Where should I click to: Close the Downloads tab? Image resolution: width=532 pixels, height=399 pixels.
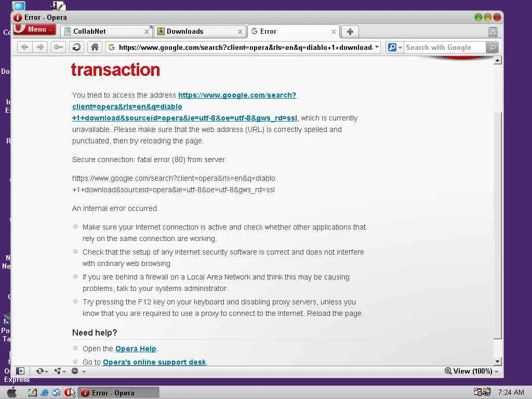click(240, 32)
